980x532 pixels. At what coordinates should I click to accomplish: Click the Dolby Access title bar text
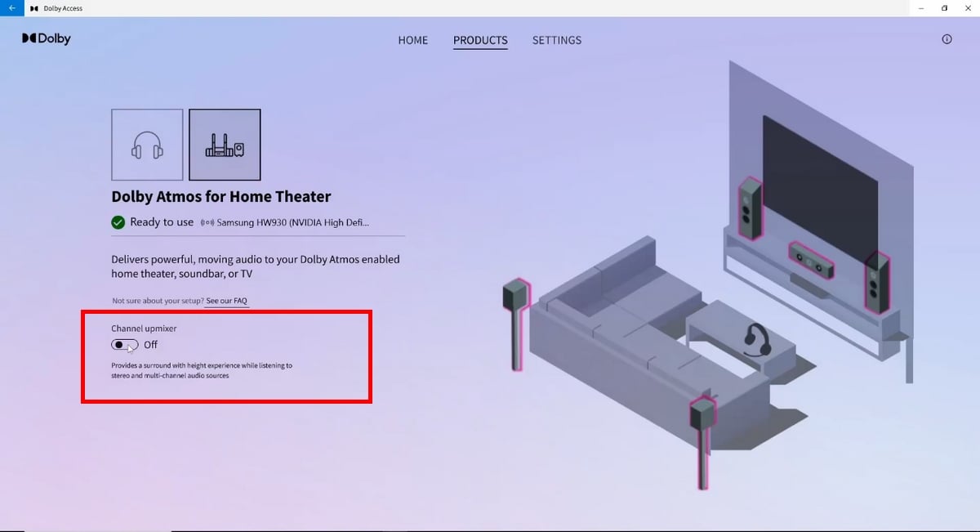tap(63, 8)
